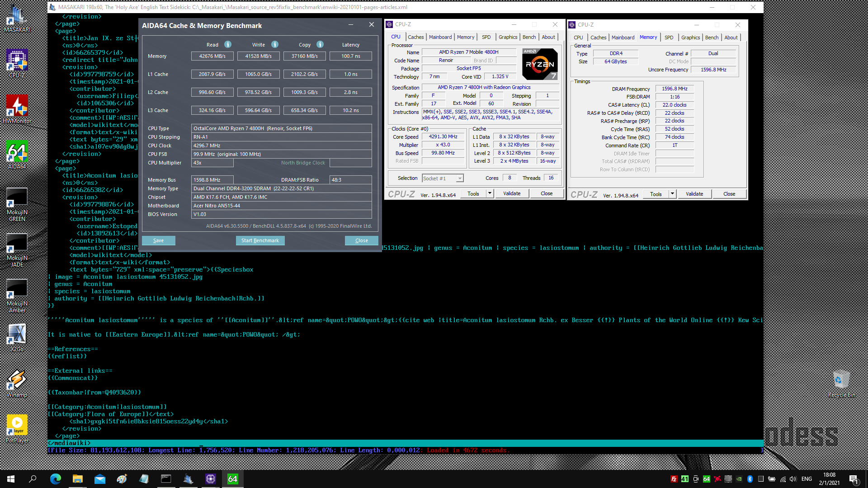Click the Memory Type DDR4-3200 SDRAM field
The width and height of the screenshot is (868, 488).
[x=282, y=188]
